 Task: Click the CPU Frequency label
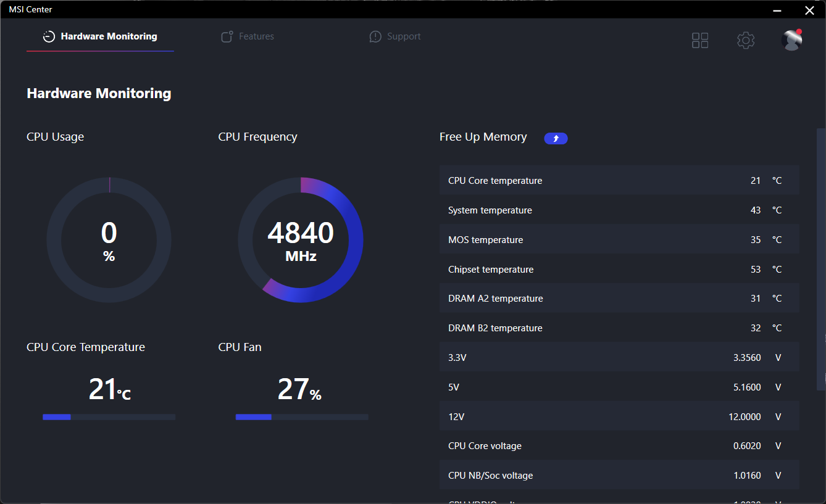point(257,137)
